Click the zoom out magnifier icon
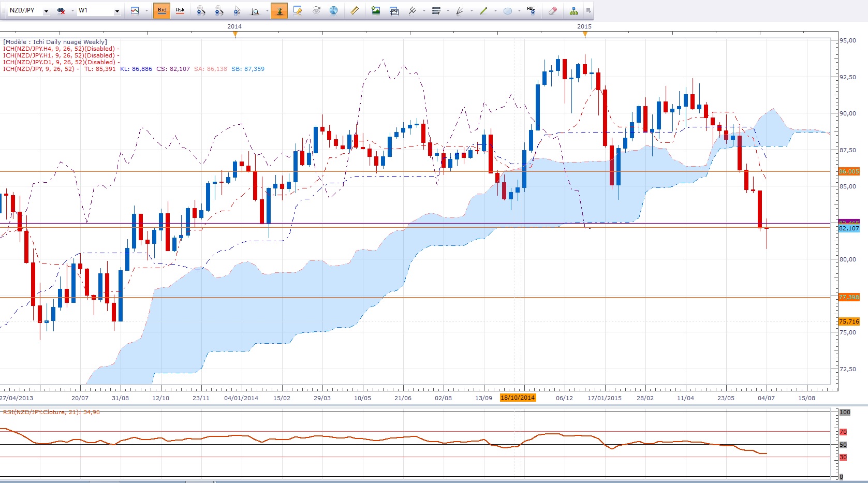Viewport: 868px width, 483px height. (x=219, y=10)
